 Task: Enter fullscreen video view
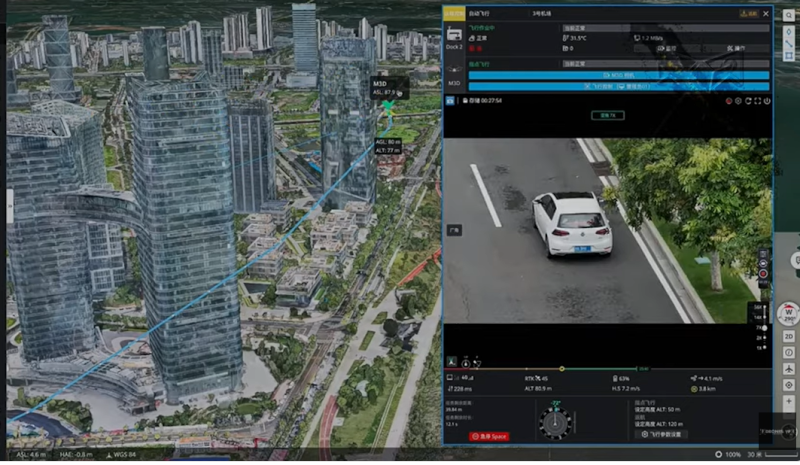tap(758, 101)
